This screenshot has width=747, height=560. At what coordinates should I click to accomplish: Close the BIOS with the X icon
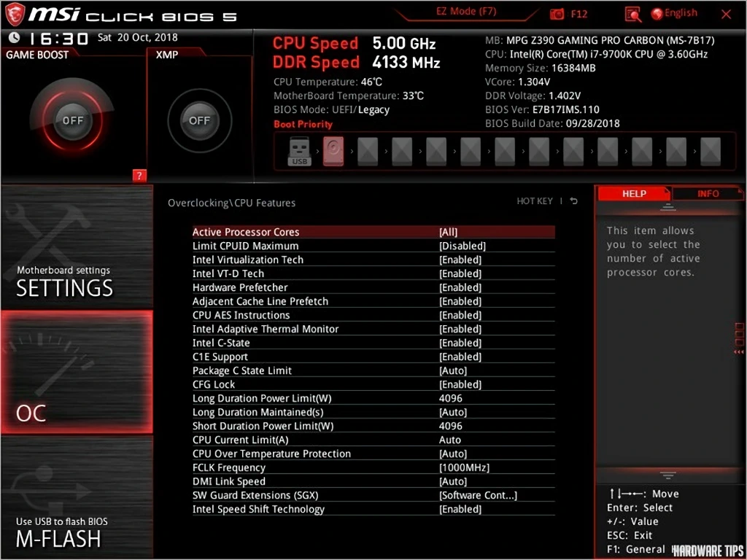(x=726, y=15)
